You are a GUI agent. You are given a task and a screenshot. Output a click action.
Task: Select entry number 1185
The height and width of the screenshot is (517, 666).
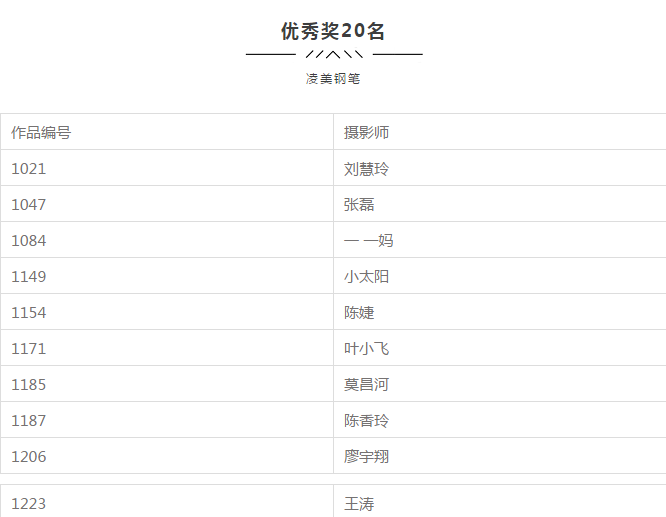click(28, 385)
